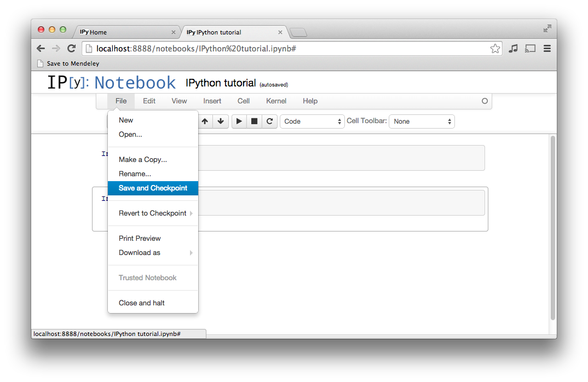Expand the Revert to Checkpoint submenu
Viewport: 588px width, 382px height.
153,213
